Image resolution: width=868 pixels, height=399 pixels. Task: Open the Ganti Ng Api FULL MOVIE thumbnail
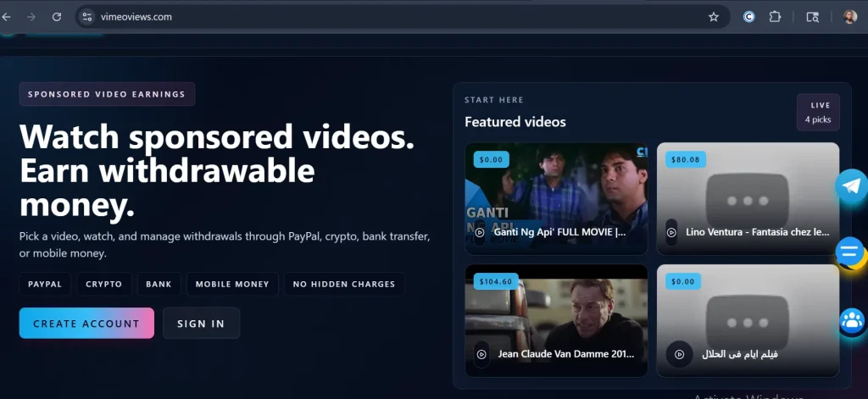556,199
